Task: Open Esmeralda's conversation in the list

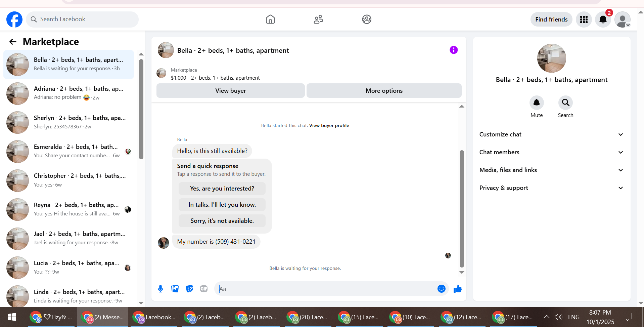Action: (68, 152)
